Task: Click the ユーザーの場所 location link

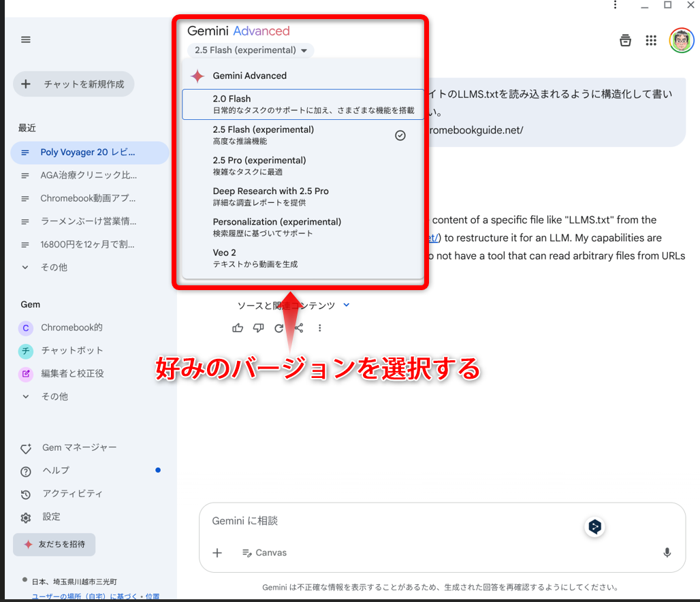Action: [95, 597]
